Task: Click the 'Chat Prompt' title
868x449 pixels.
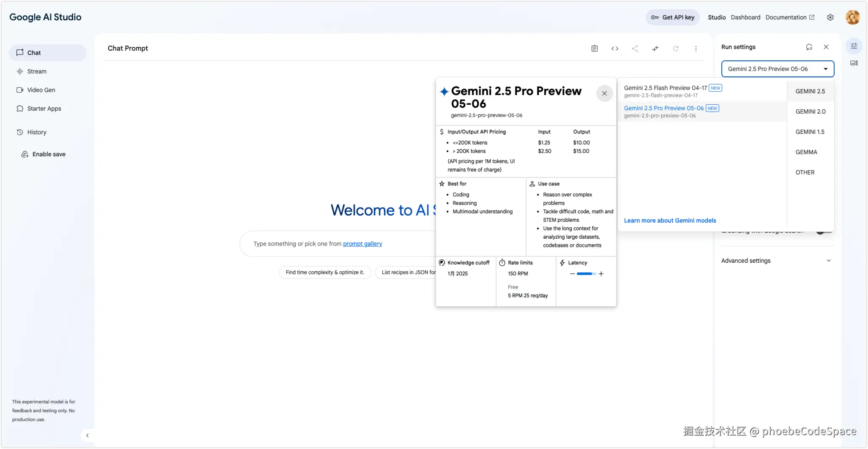Action: 128,48
